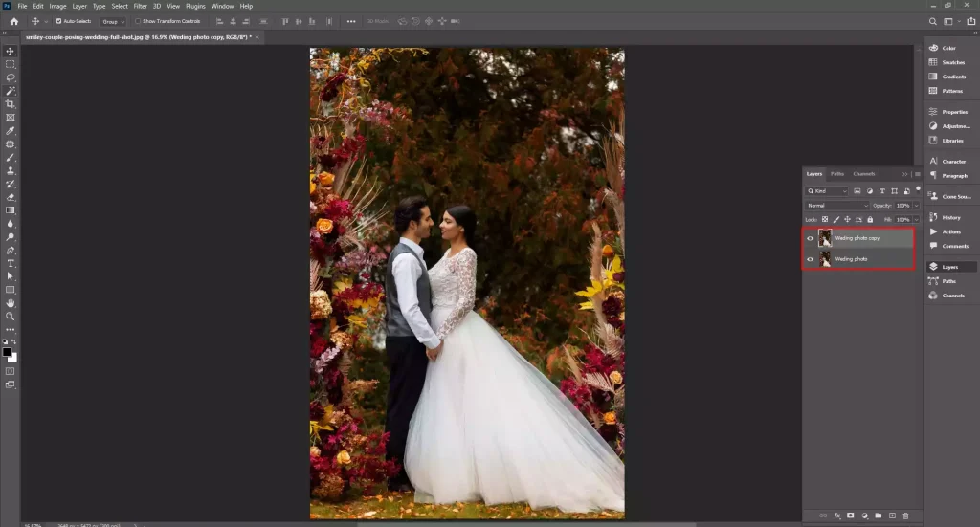Screen dimensions: 980x527
Task: Select the Path Selection tool
Action: pyautogui.click(x=10, y=276)
